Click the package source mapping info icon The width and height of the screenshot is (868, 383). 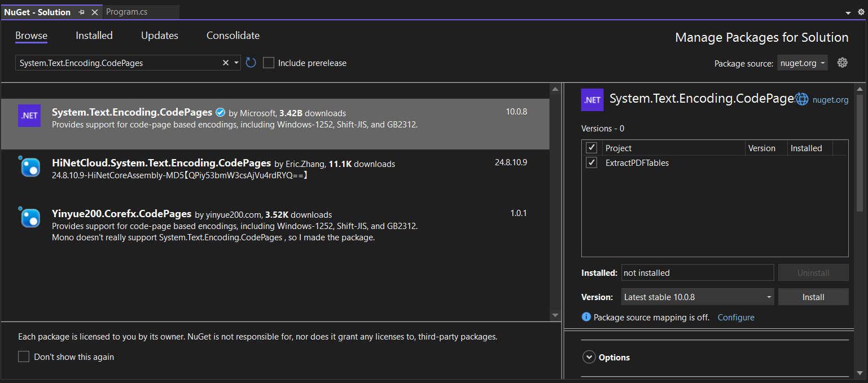(x=586, y=317)
